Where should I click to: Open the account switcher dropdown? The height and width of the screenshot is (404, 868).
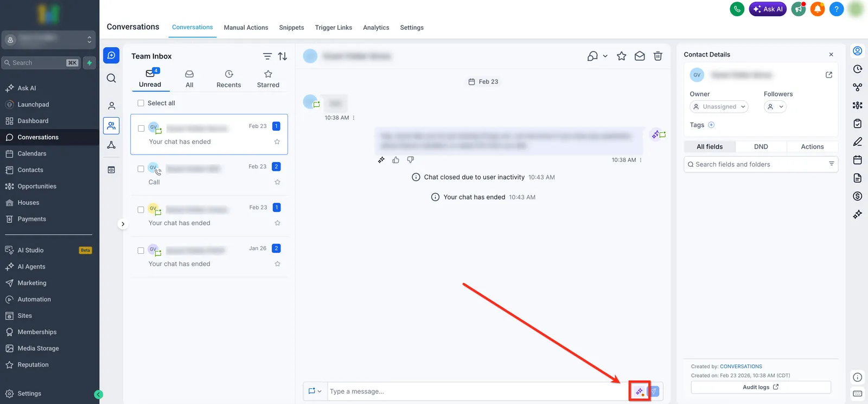(49, 40)
